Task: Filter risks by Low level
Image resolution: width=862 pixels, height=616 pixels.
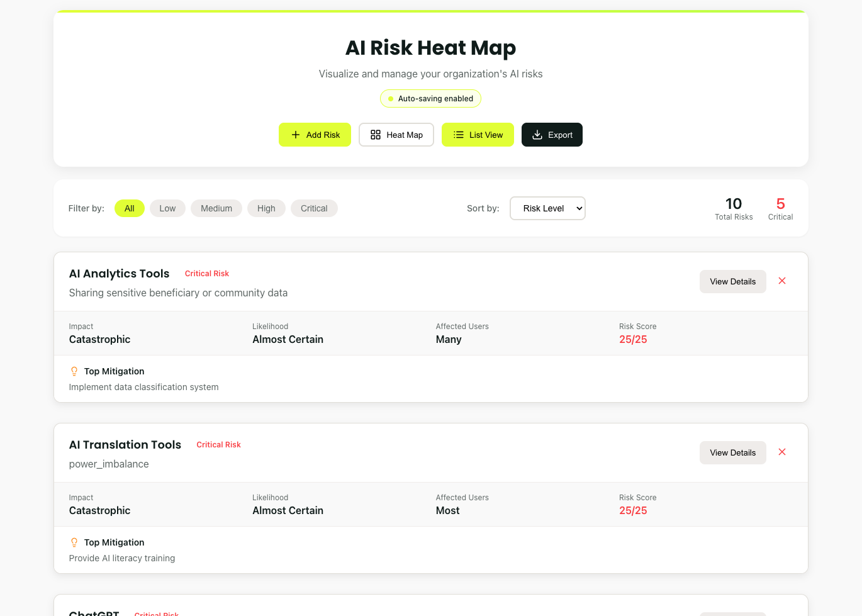Action: click(167, 208)
